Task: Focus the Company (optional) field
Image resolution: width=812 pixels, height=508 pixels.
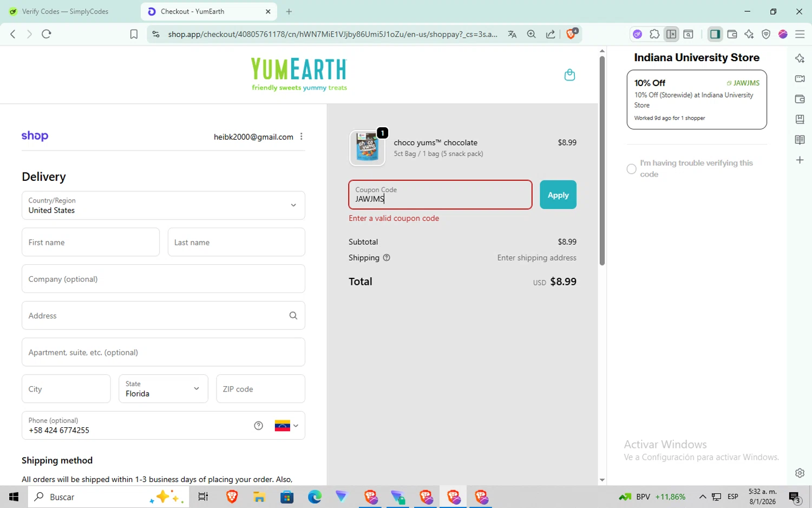Action: pos(163,279)
